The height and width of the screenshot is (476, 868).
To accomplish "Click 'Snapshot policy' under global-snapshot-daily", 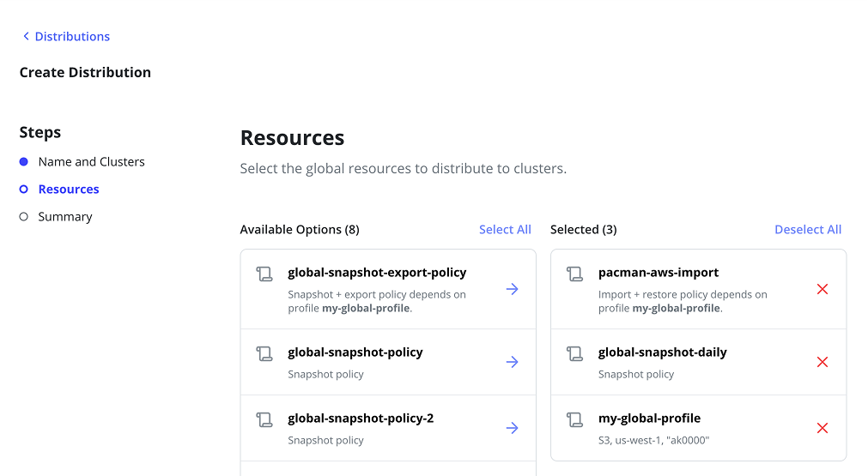I will point(636,374).
